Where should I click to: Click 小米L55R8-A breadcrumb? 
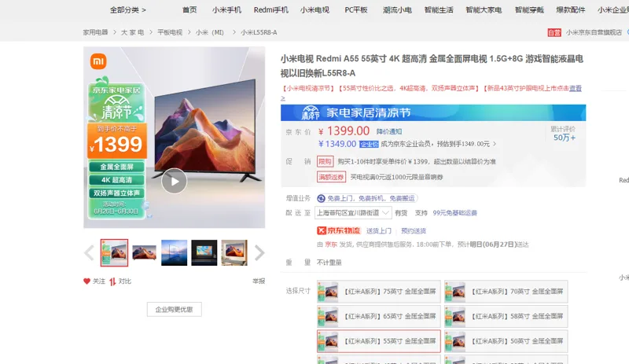(259, 32)
